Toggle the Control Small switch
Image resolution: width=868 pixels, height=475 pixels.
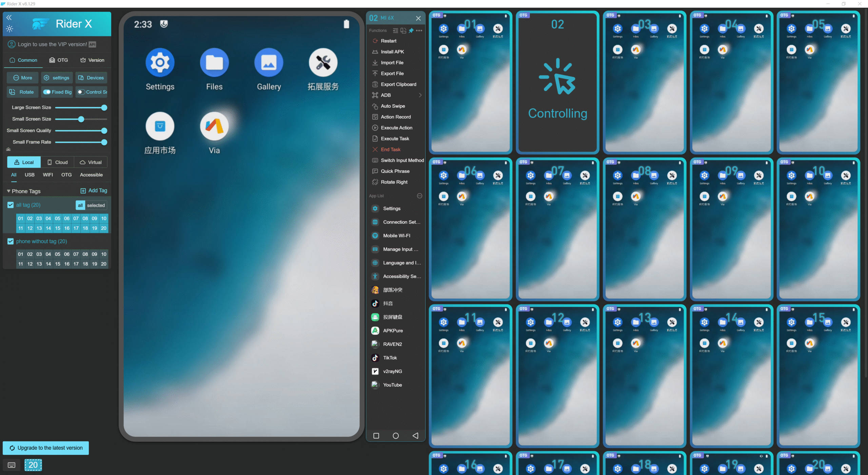81,92
